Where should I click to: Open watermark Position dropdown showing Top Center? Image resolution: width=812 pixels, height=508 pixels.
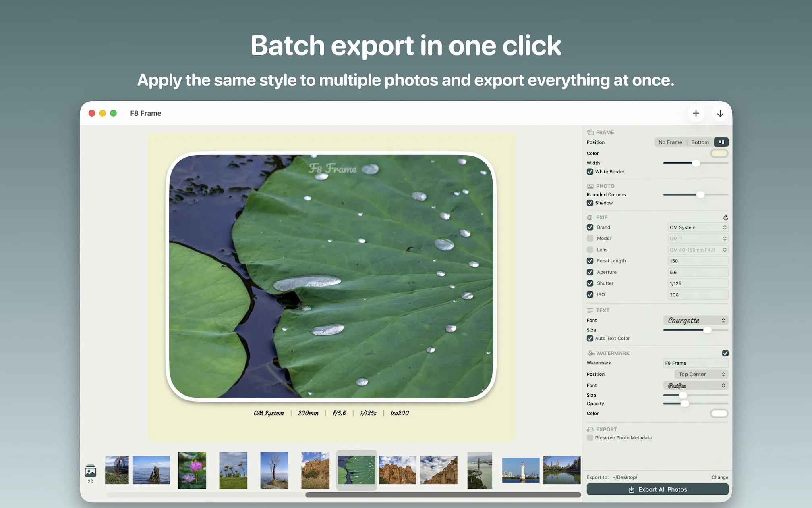click(x=701, y=375)
